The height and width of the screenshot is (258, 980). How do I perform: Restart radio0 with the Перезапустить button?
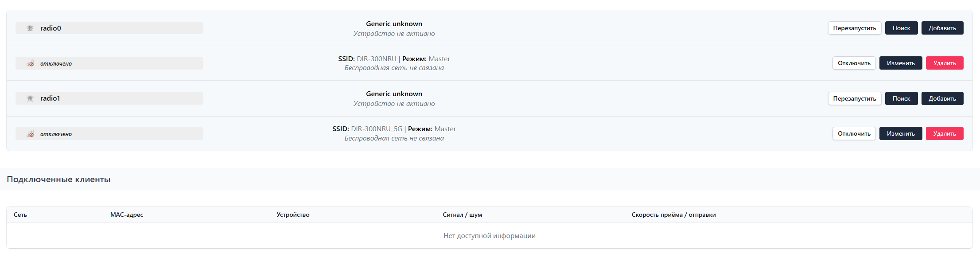[855, 28]
